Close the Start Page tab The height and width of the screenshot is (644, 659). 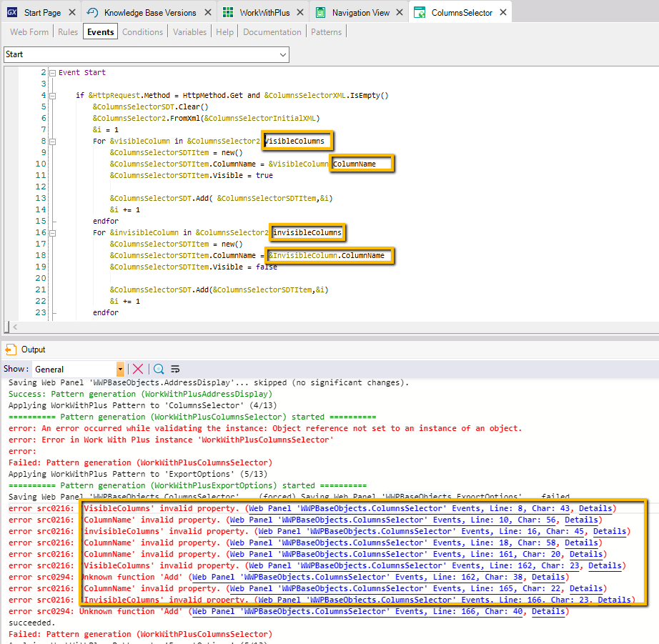pos(72,13)
